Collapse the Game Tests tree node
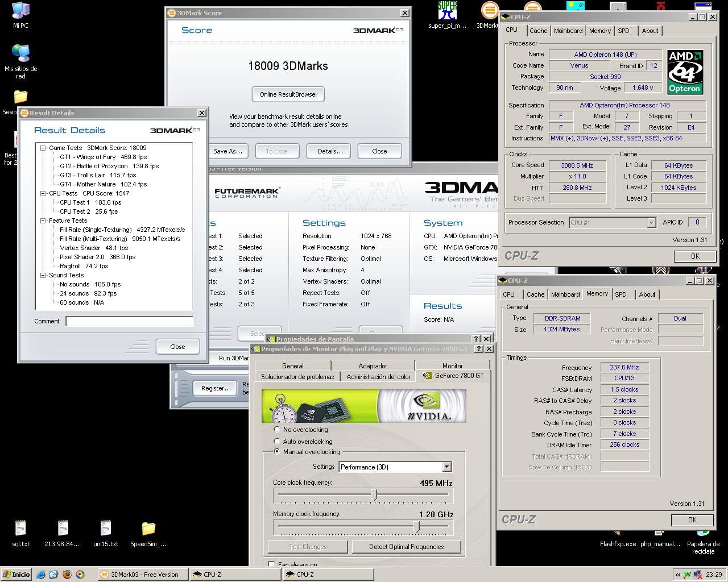This screenshot has height=582, width=728. 43,148
